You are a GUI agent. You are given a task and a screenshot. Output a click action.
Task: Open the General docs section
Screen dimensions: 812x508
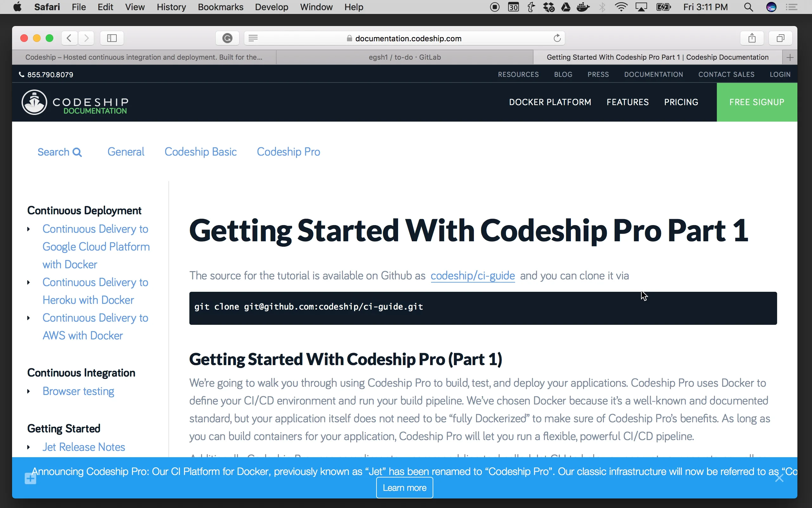point(126,152)
